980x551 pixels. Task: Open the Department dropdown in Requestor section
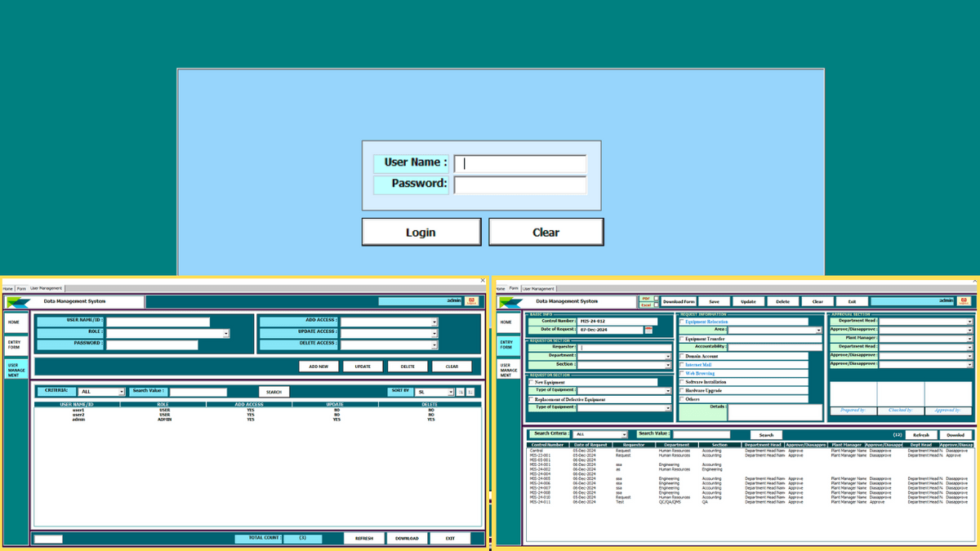pos(668,356)
